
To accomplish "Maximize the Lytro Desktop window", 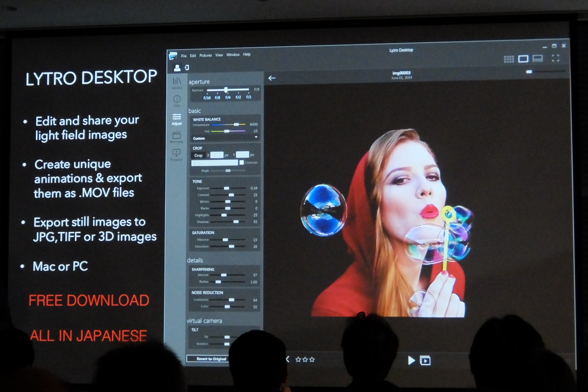I will pyautogui.click(x=554, y=46).
